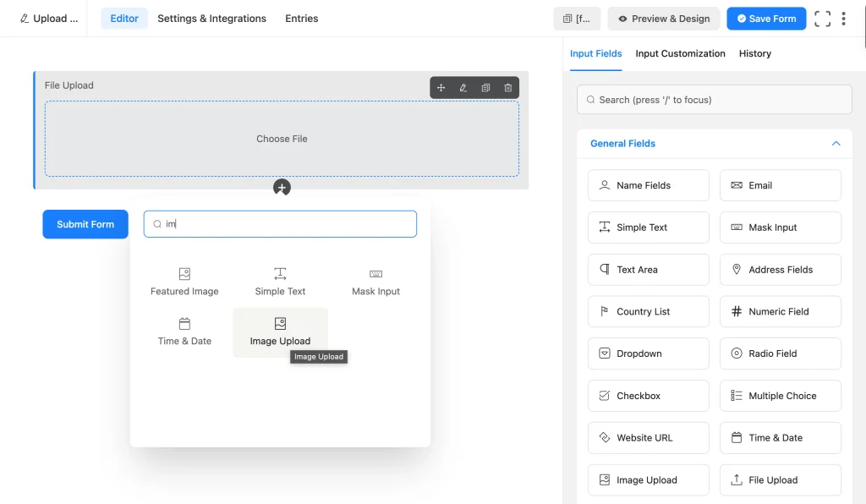
Task: Click the pencil icon beside the form title
Action: coord(25,19)
